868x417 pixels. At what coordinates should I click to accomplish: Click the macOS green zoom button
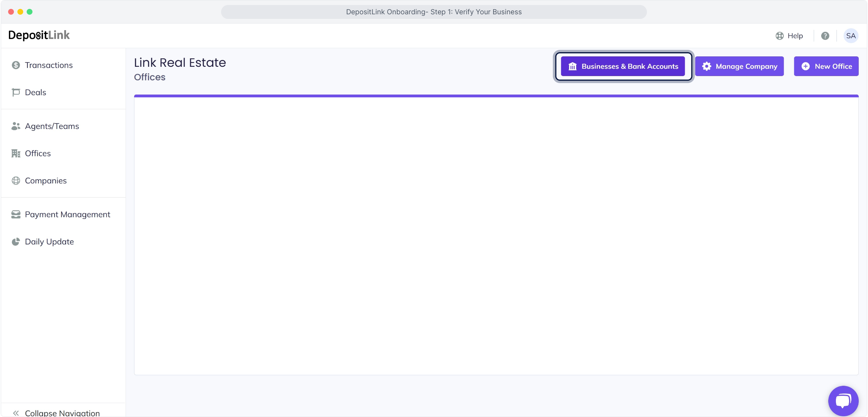tap(30, 12)
